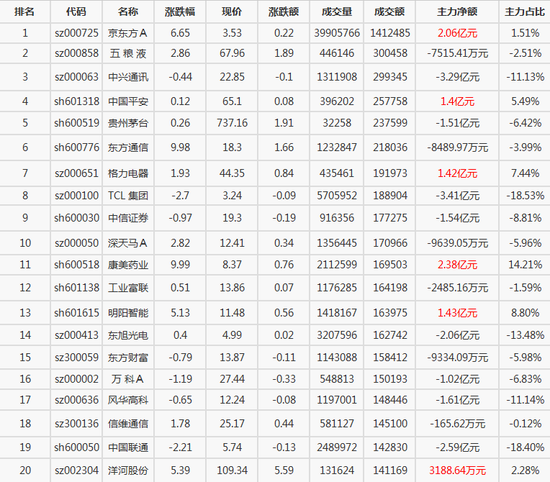The height and width of the screenshot is (482, 550).
Task: Select stock name 工业富联
Action: [x=128, y=288]
